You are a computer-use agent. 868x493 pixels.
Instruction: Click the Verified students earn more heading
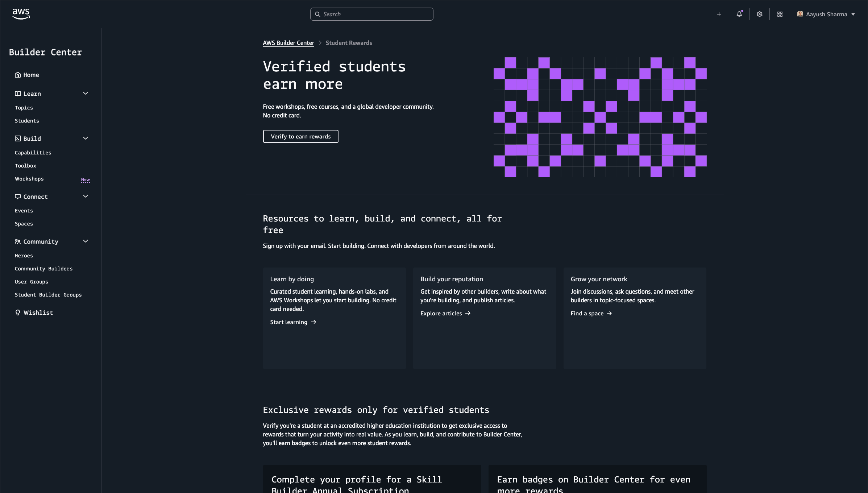pos(334,75)
